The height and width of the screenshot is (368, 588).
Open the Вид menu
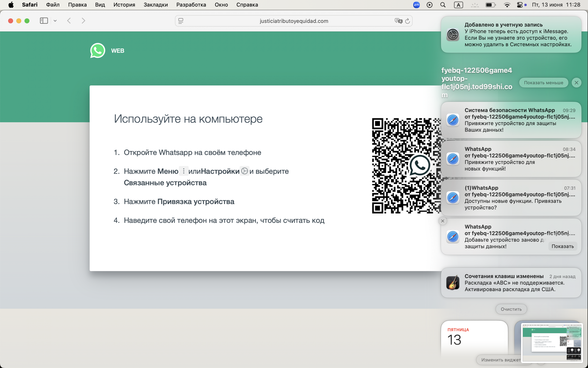pyautogui.click(x=100, y=5)
